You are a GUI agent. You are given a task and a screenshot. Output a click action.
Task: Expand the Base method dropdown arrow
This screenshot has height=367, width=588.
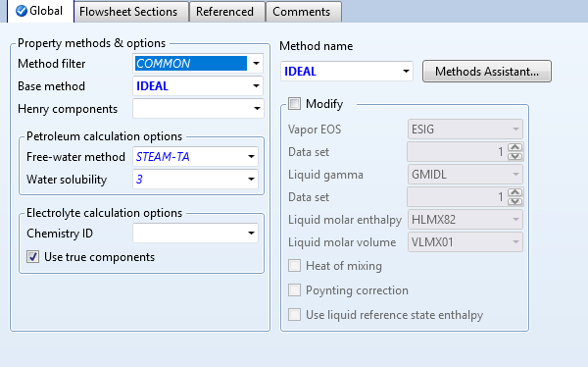(256, 86)
